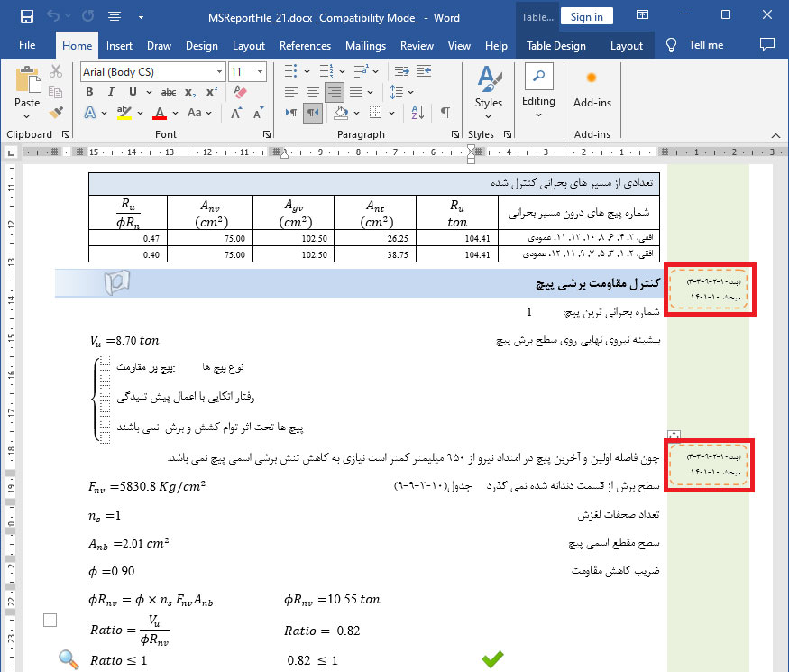Image resolution: width=789 pixels, height=672 pixels.
Task: Apply the yellow text highlight color
Action: [124, 113]
